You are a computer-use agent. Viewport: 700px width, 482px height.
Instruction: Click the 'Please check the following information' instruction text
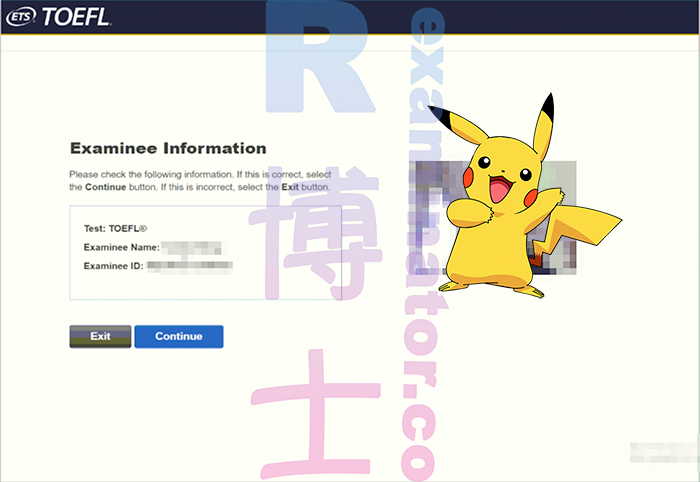200,181
